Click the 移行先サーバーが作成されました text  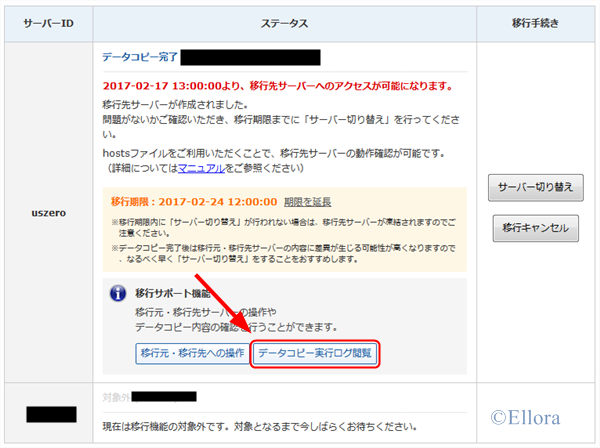coord(175,104)
